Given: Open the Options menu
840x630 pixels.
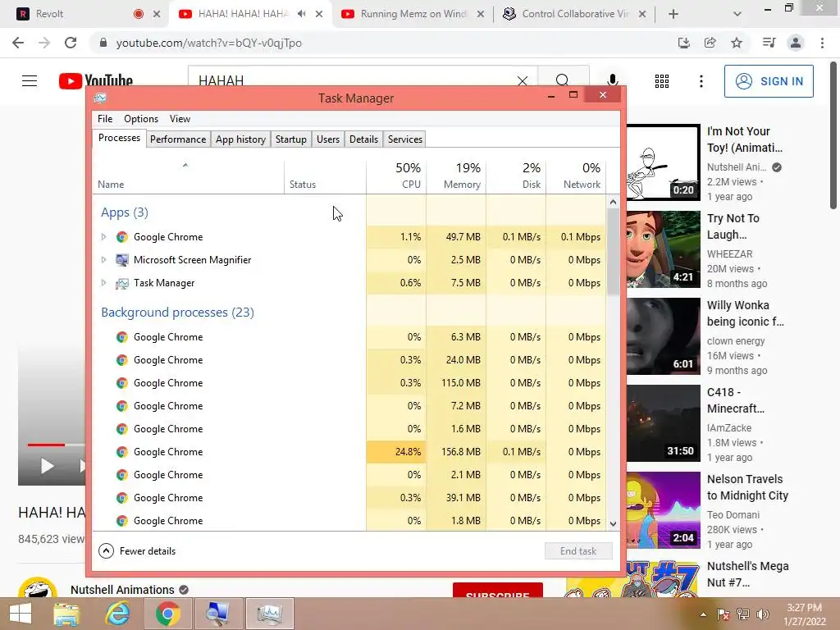Looking at the screenshot, I should [x=141, y=119].
